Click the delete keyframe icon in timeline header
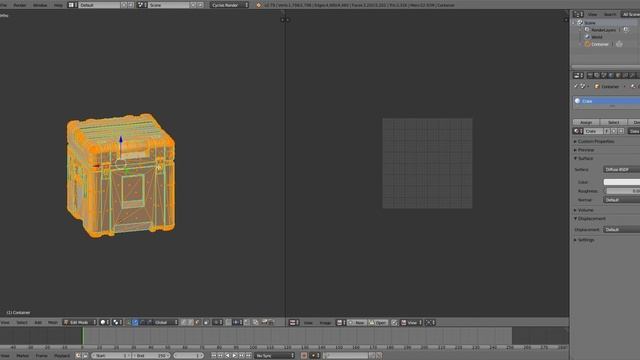Screen dimensions: 640x360 tap(380, 356)
